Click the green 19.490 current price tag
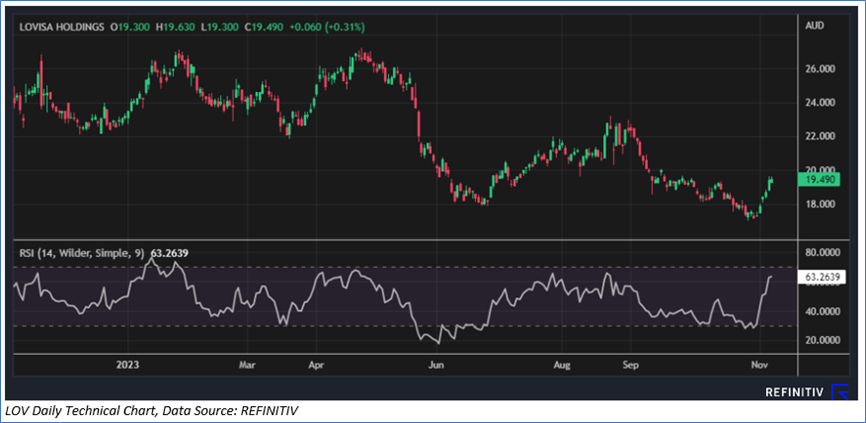The image size is (866, 423). click(x=819, y=180)
